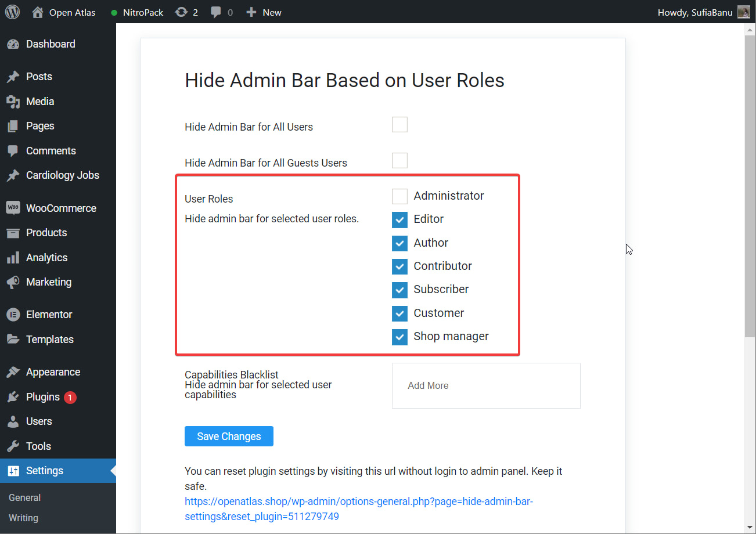Switch to the Writing settings page
Viewport: 756px width, 534px height.
[23, 518]
